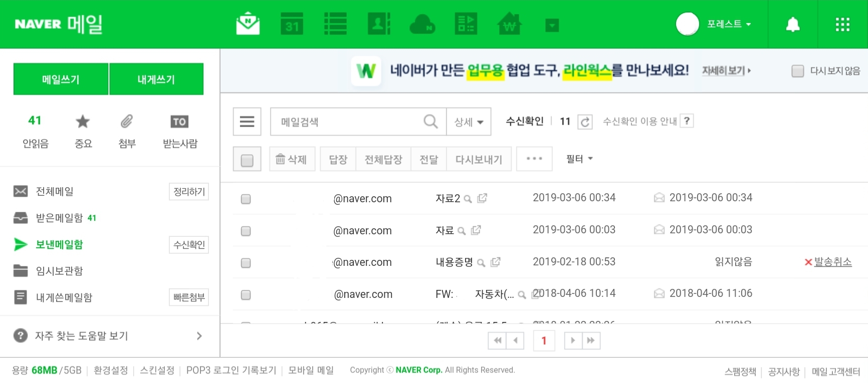Open 내용증명 mail in new window icon
This screenshot has height=383, width=868.
coord(496,262)
